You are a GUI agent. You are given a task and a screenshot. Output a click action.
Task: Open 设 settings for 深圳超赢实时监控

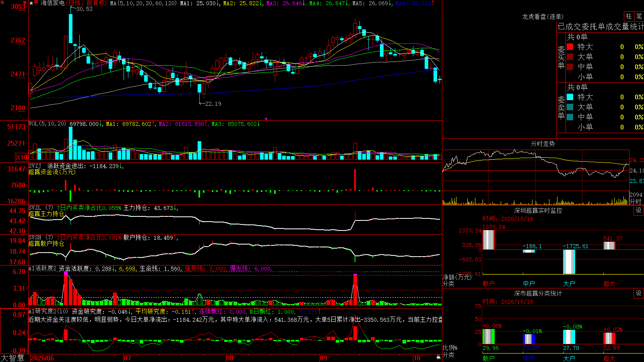click(639, 210)
